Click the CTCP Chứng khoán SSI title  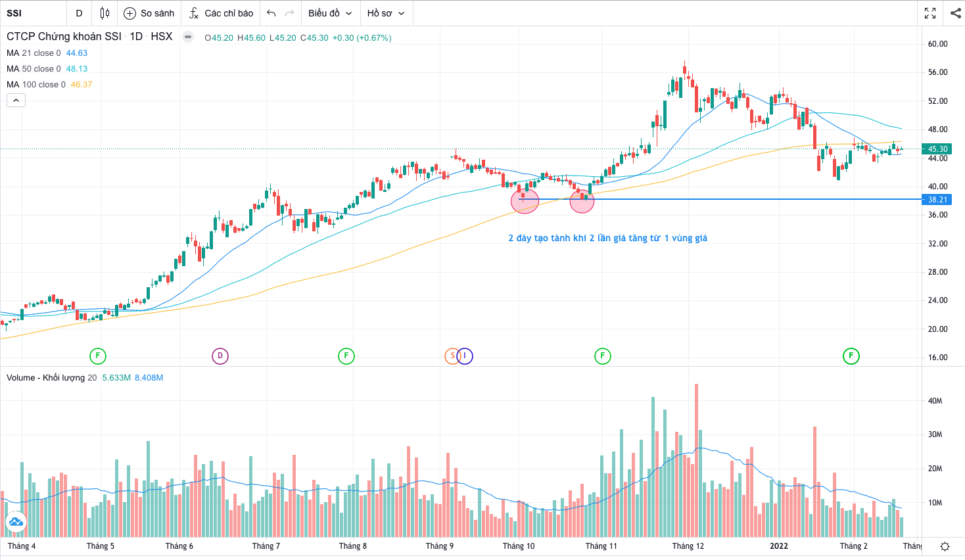[x=64, y=37]
